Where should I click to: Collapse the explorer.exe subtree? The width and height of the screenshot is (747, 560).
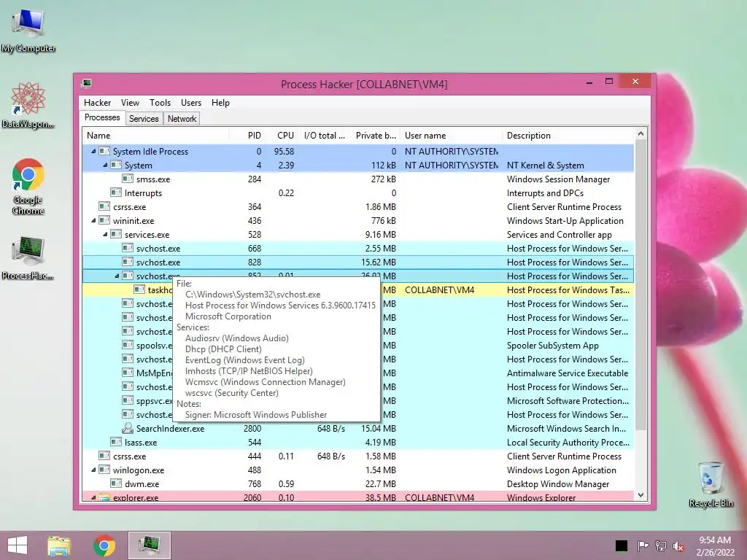tap(93, 497)
